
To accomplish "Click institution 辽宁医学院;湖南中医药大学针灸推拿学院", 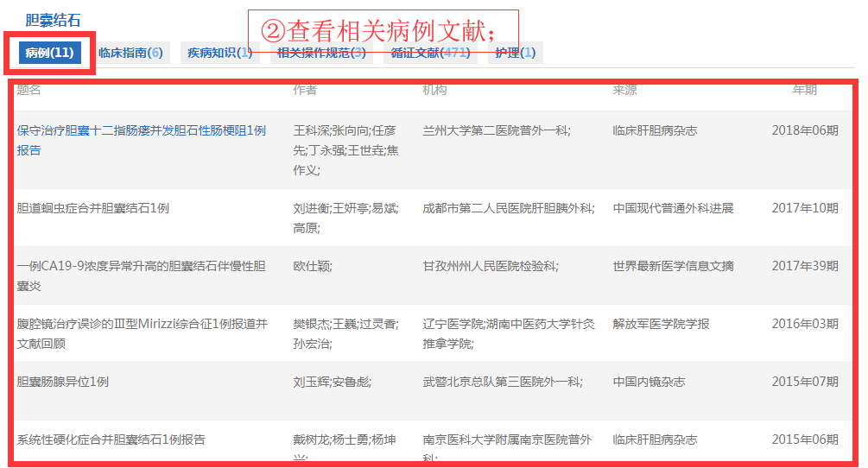I will [x=509, y=333].
